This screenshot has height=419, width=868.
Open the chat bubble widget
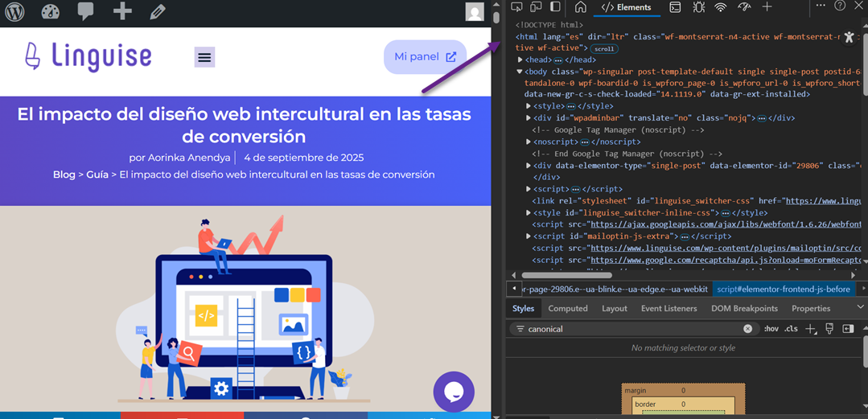coord(454,392)
